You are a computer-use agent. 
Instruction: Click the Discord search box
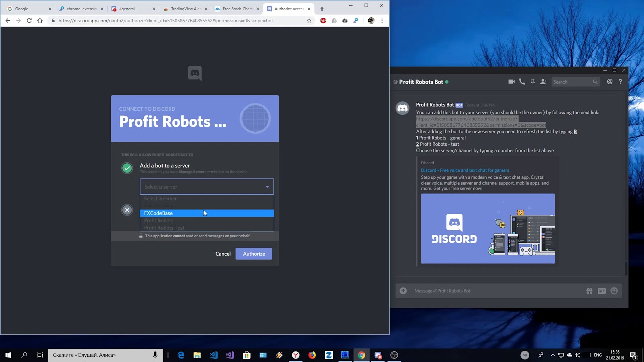click(576, 82)
